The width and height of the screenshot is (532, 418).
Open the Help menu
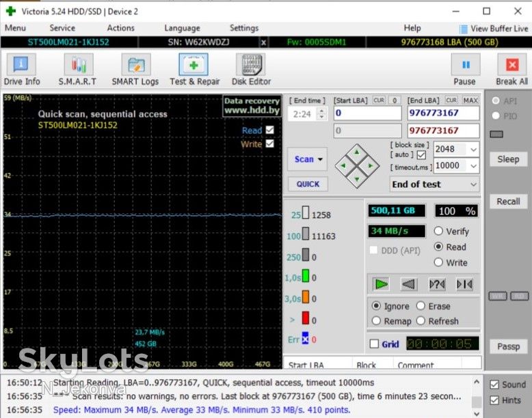point(412,28)
